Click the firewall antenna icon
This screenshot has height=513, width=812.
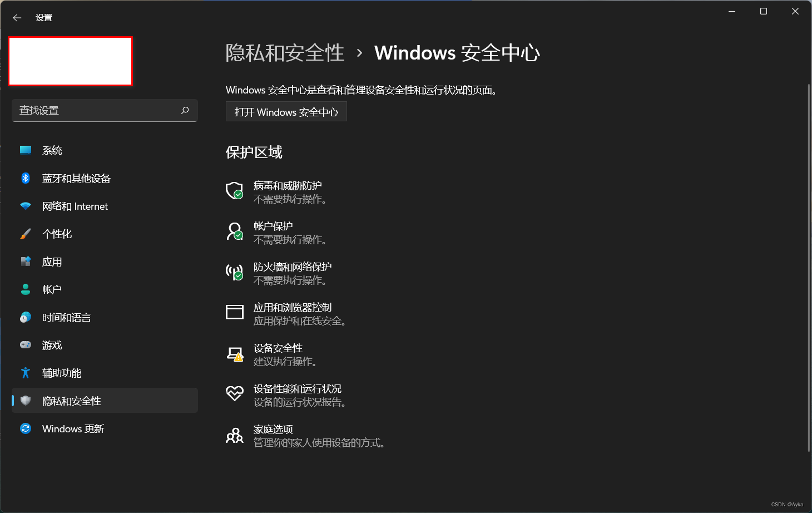coord(235,272)
